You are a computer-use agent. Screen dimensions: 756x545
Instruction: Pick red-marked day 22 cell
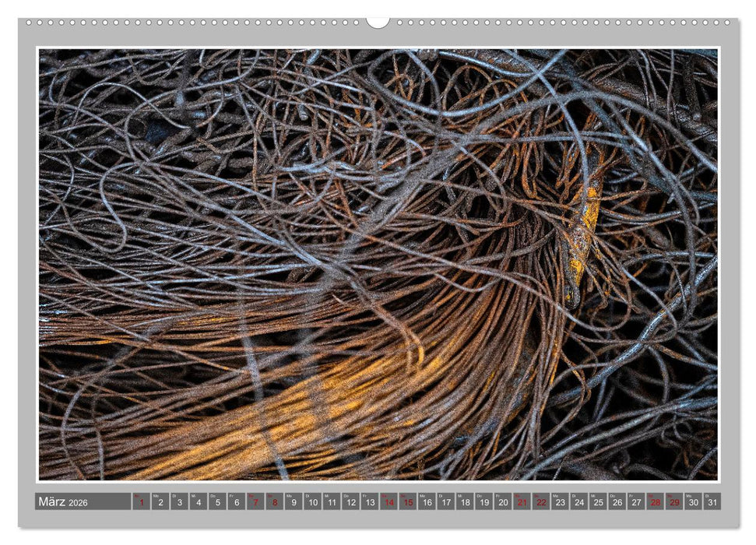540,502
